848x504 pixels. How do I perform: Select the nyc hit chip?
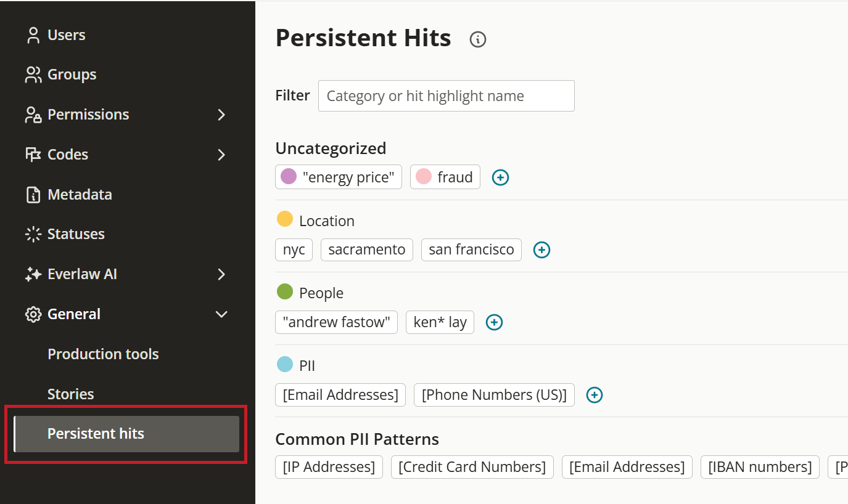(x=294, y=250)
